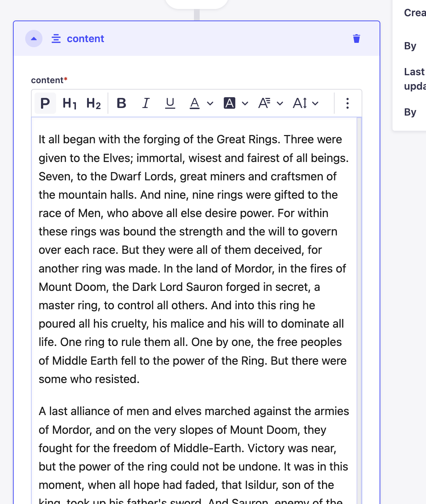The image size is (426, 504).
Task: Delete the content block with the trash icon
Action: [357, 39]
